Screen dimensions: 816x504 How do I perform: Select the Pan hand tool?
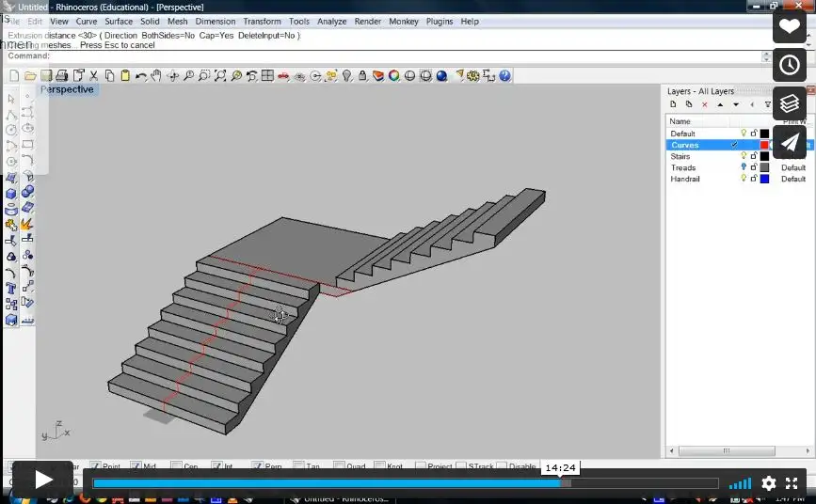(156, 76)
